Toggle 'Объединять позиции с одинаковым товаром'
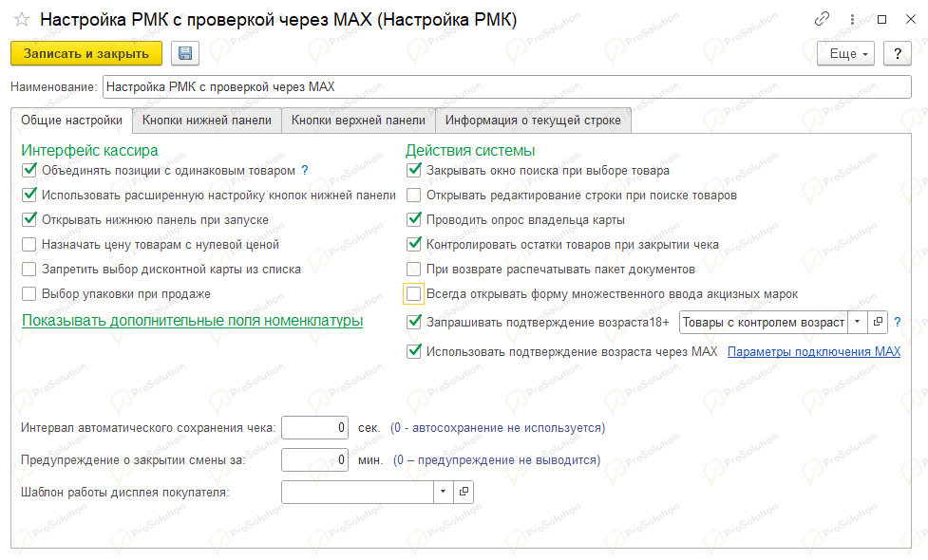Image resolution: width=928 pixels, height=560 pixels. (29, 170)
